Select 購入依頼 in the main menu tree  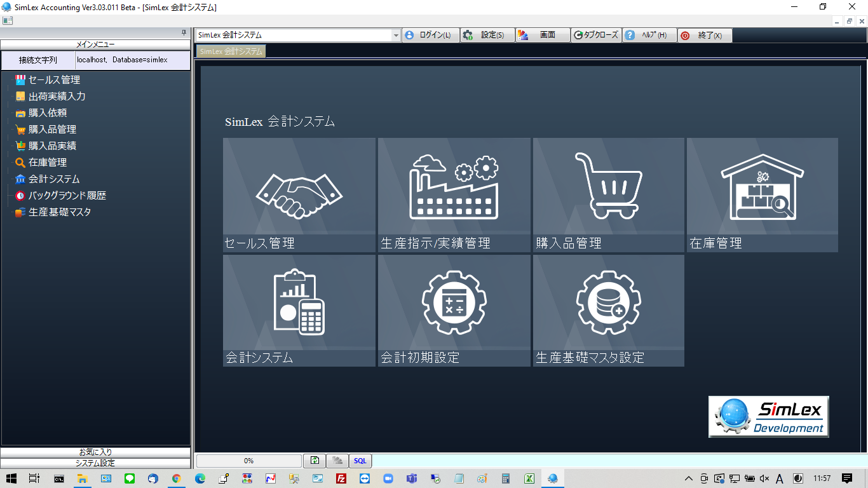coord(48,113)
